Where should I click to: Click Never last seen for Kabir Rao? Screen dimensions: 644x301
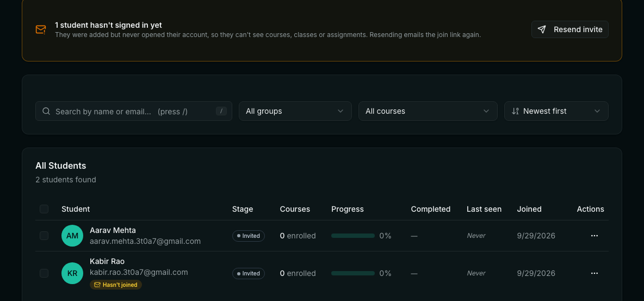[476, 273]
